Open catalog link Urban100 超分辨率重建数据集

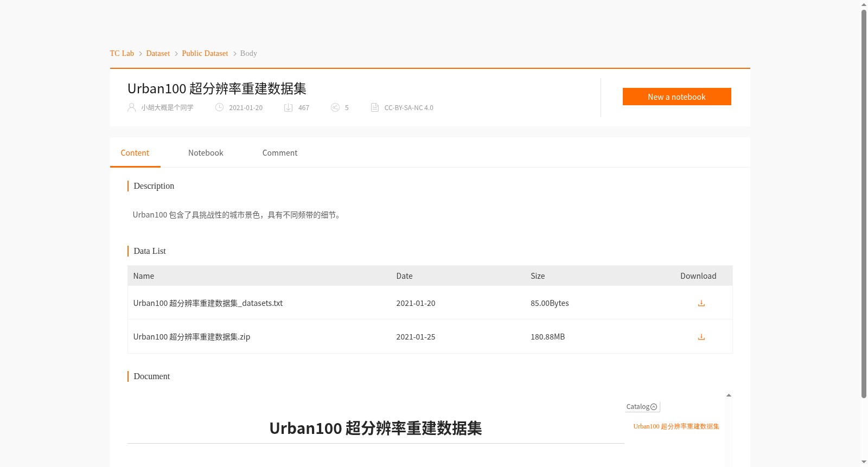(676, 426)
